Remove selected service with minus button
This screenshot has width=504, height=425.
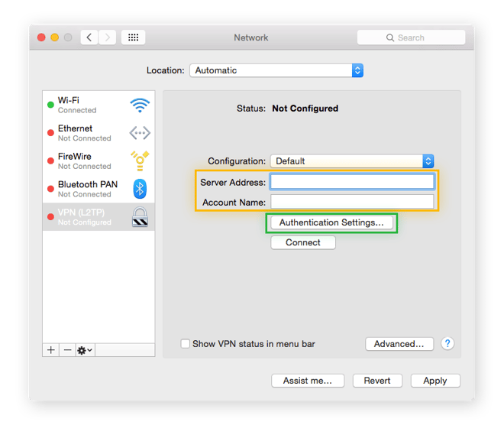point(67,350)
